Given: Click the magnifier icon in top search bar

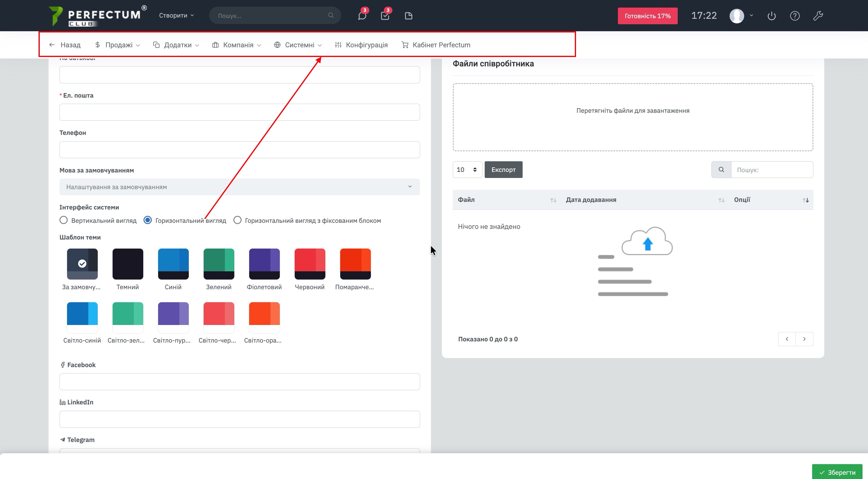Looking at the screenshot, I should click(331, 15).
